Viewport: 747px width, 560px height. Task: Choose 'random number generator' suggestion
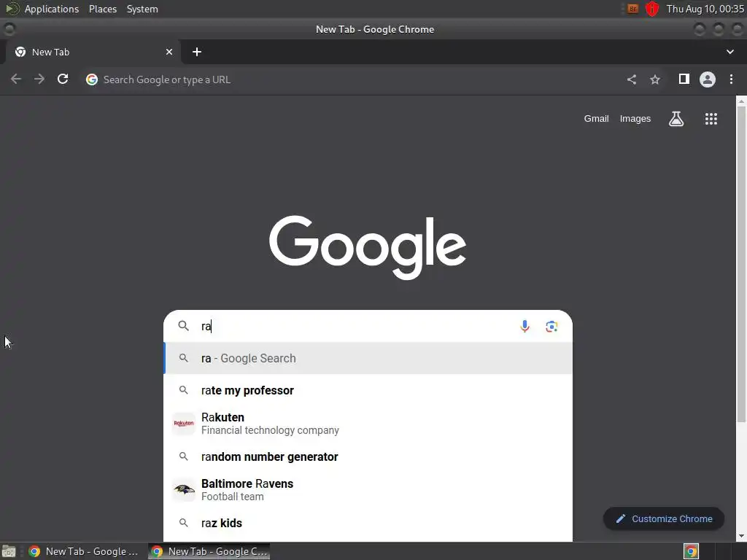(x=368, y=456)
